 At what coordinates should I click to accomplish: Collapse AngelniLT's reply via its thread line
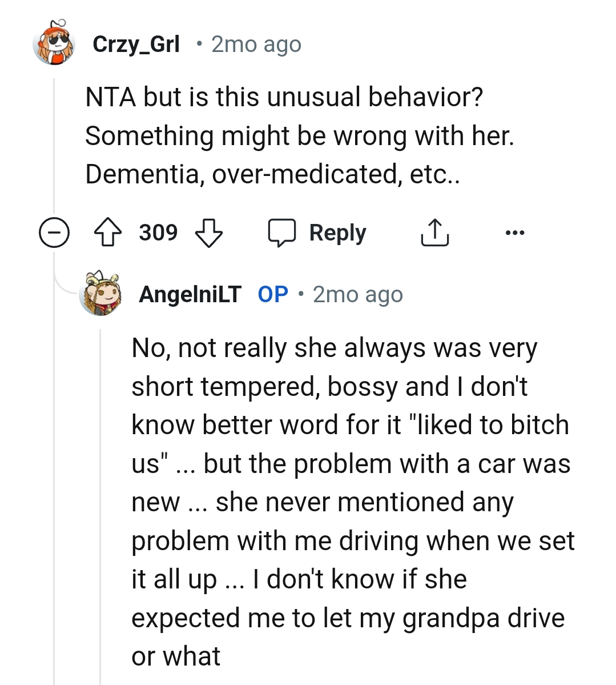(x=100, y=491)
